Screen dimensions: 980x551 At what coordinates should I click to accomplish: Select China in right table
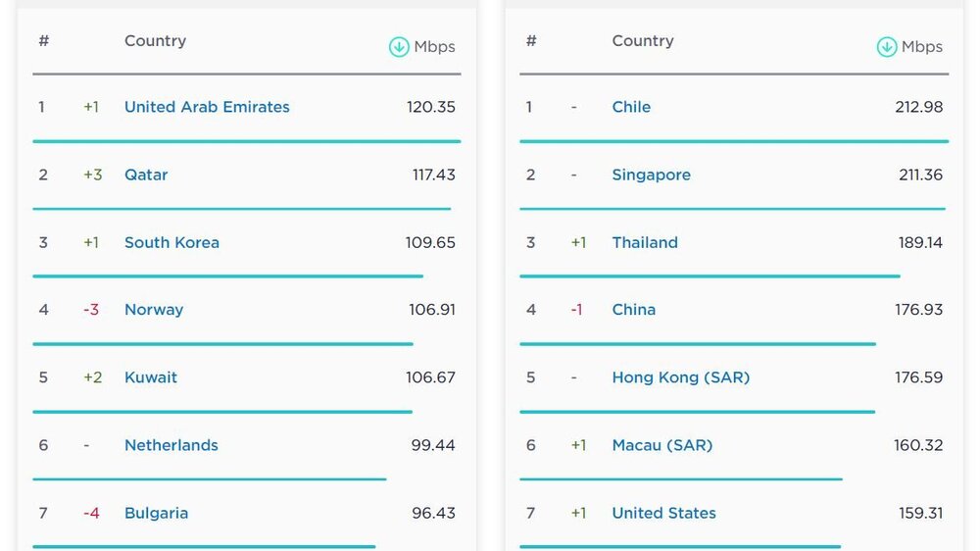pyautogui.click(x=633, y=310)
